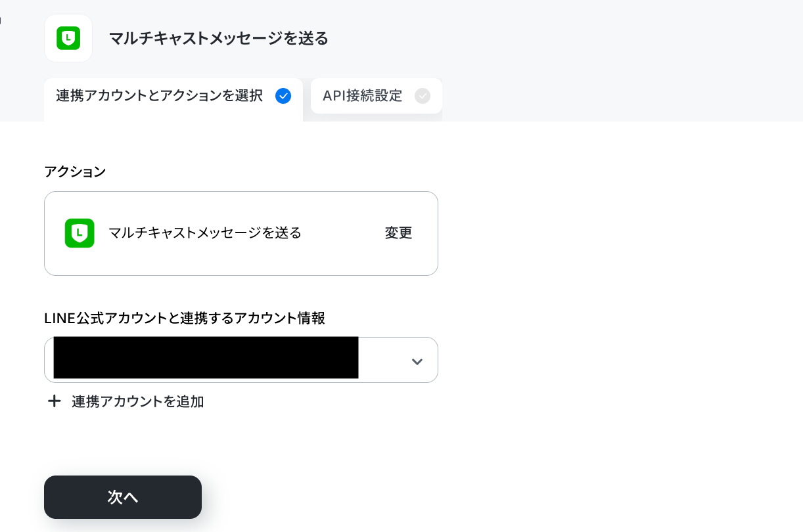Click the blue checkmark on the first tab
The image size is (803, 532).
click(283, 96)
